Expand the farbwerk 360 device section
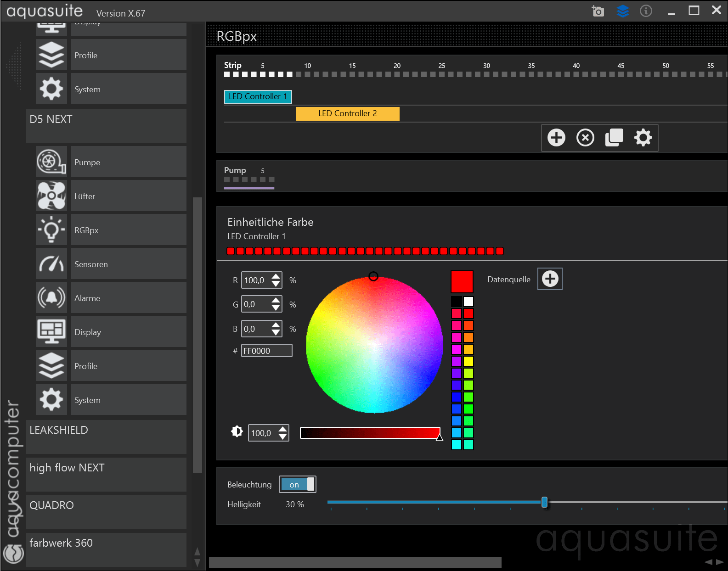The width and height of the screenshot is (728, 571). (106, 549)
